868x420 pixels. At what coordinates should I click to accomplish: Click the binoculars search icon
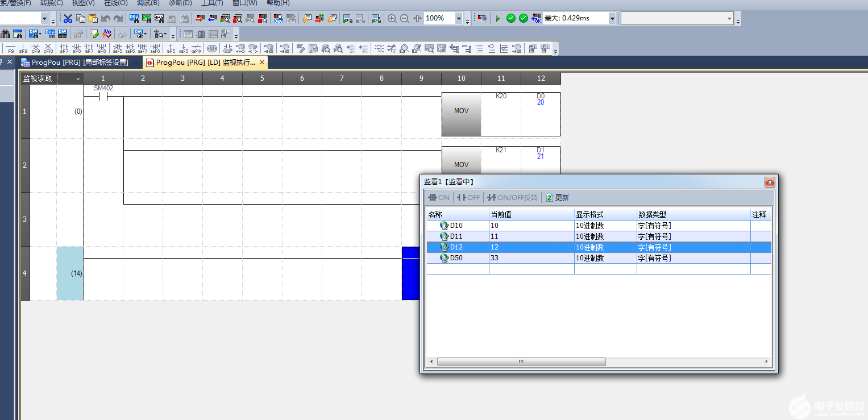pyautogui.click(x=5, y=34)
